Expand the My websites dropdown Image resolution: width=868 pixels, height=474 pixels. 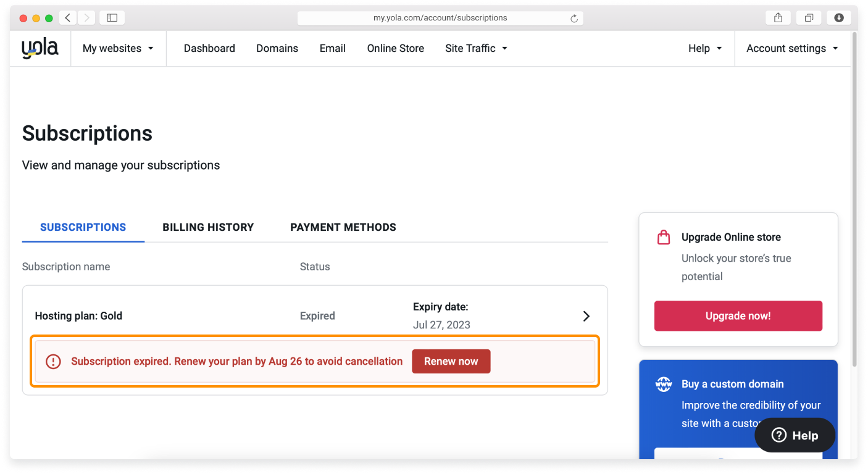point(119,48)
